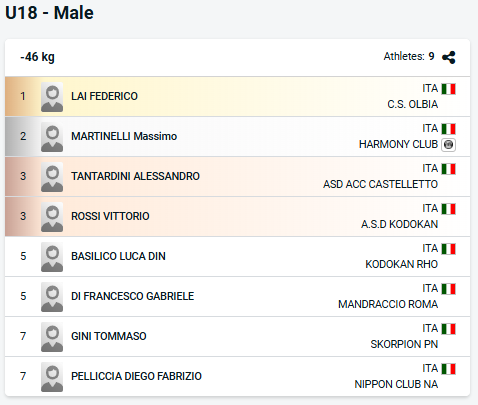Click Rossi Vittorio's profile avatar

(x=52, y=217)
